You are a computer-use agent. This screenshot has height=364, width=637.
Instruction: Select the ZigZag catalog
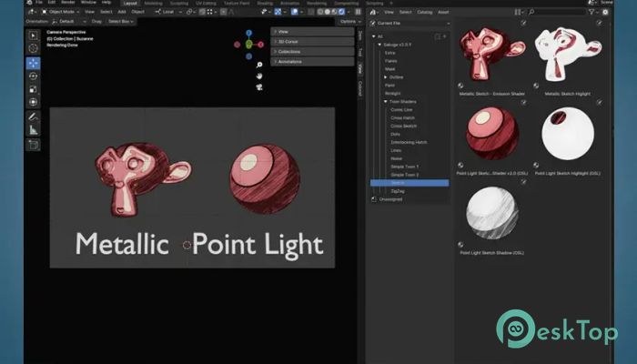398,191
